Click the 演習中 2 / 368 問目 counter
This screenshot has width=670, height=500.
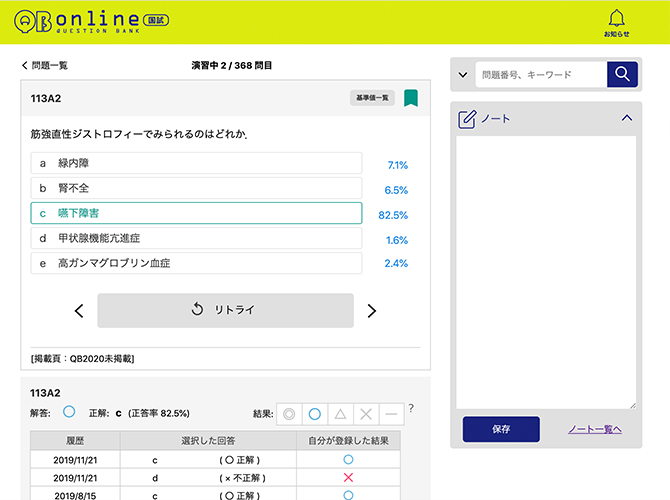coord(232,65)
